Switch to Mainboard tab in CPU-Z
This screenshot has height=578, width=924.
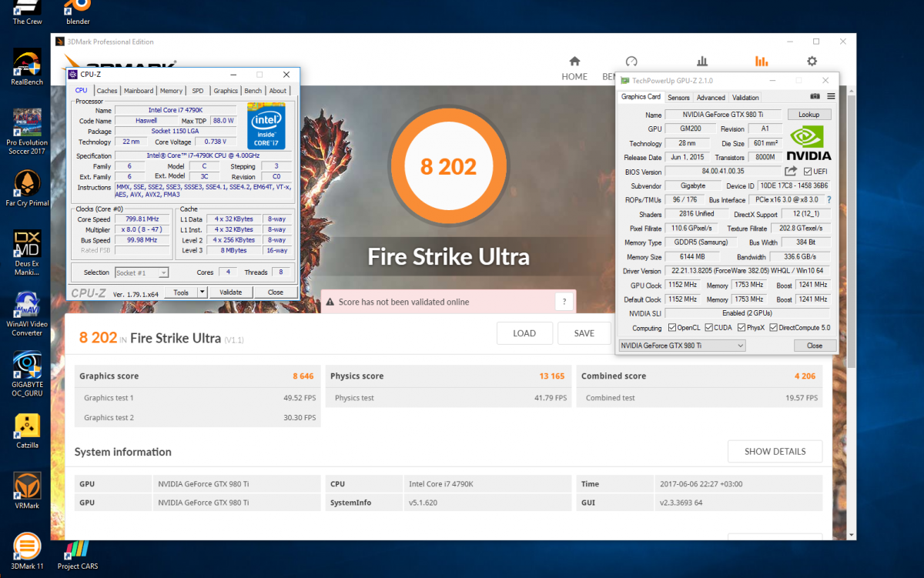click(139, 91)
